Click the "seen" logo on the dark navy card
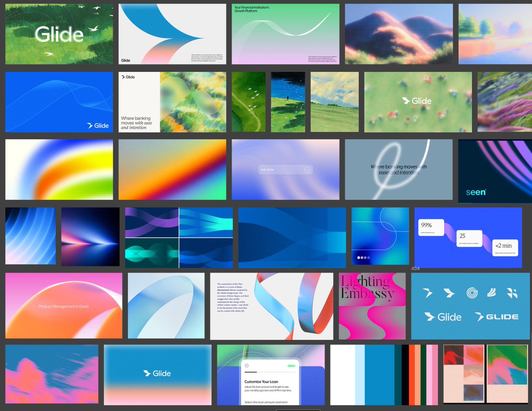The width and height of the screenshot is (532, 411). 476,192
